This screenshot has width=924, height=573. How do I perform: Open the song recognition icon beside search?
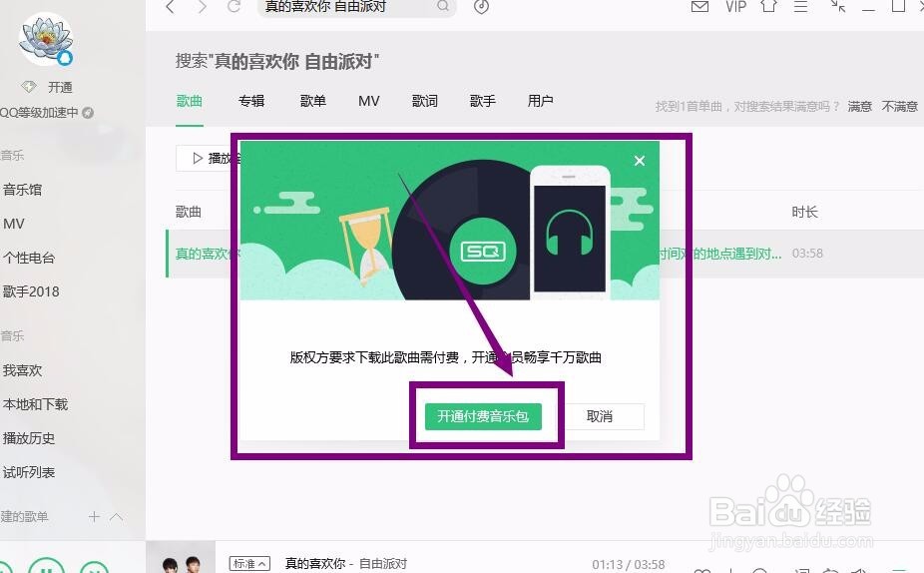point(481,6)
